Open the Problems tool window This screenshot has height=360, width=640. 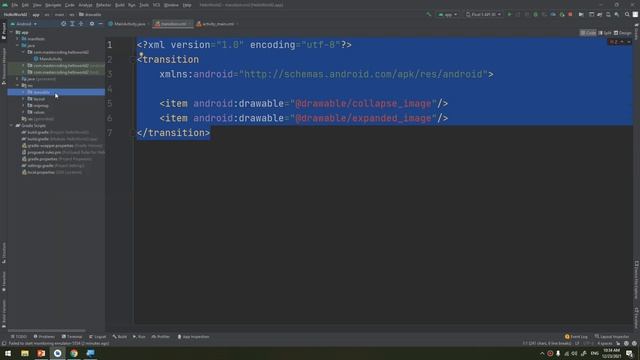(44, 337)
